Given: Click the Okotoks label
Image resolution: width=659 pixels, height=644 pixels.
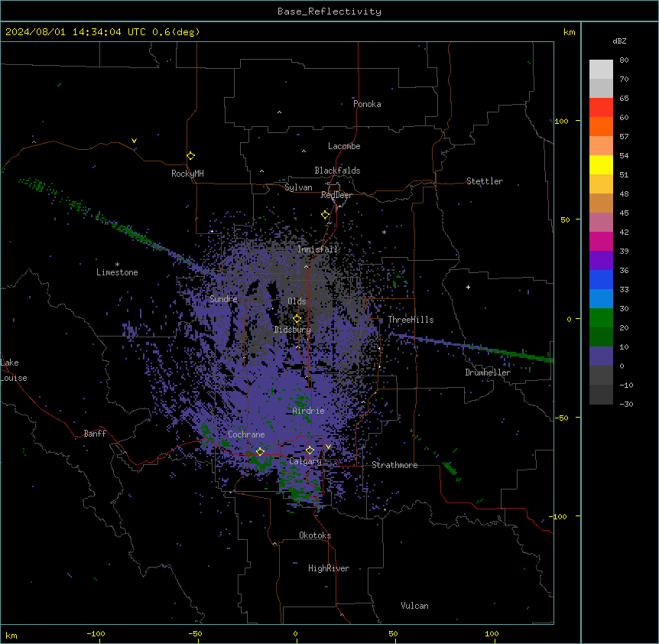Looking at the screenshot, I should [315, 535].
